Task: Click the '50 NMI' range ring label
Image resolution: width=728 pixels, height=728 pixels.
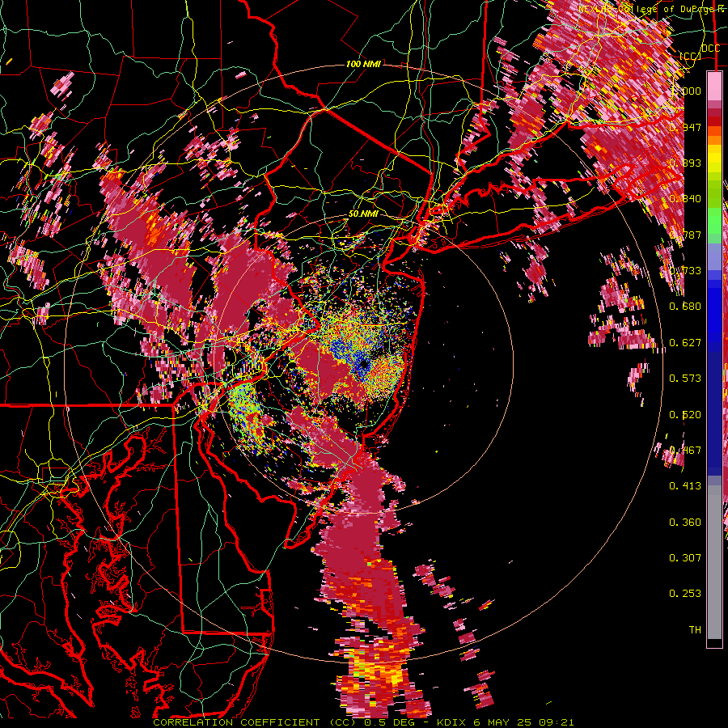Action: point(363,214)
